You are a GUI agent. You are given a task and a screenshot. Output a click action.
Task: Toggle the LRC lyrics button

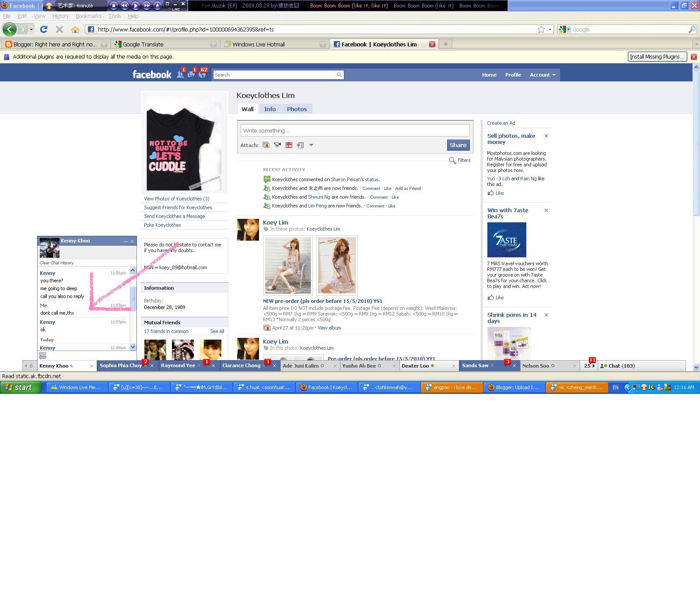click(175, 9)
